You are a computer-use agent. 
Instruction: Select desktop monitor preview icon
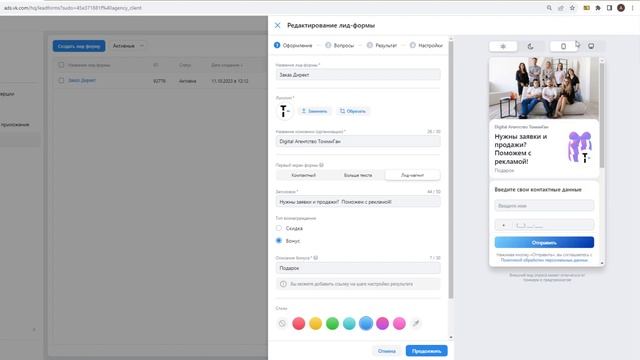591,47
